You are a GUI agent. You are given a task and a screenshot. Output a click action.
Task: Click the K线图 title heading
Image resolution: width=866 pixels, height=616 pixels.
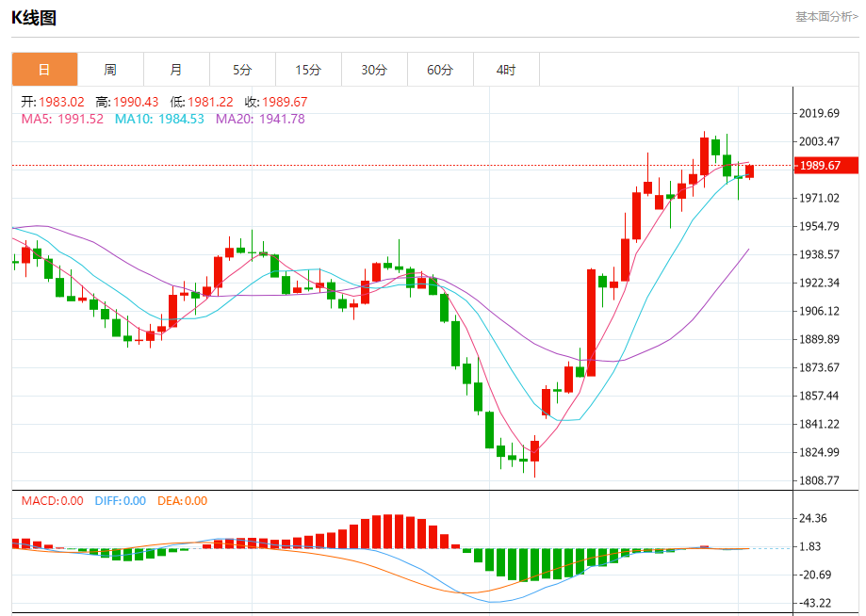point(36,17)
